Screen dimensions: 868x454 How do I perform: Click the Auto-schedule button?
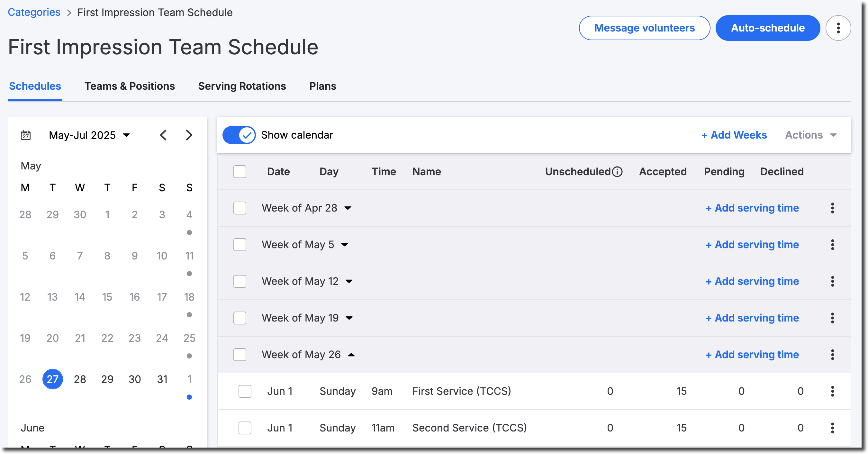coord(768,28)
